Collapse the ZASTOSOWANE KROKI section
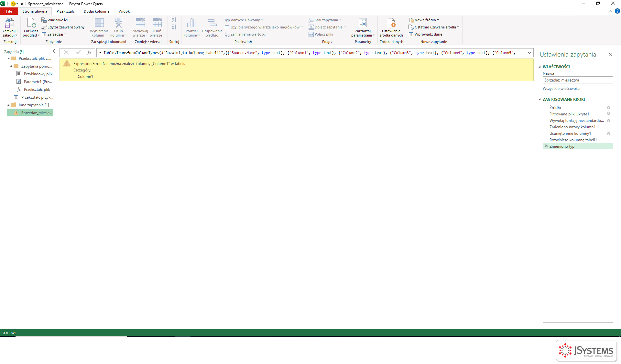The image size is (621, 364). click(539, 100)
